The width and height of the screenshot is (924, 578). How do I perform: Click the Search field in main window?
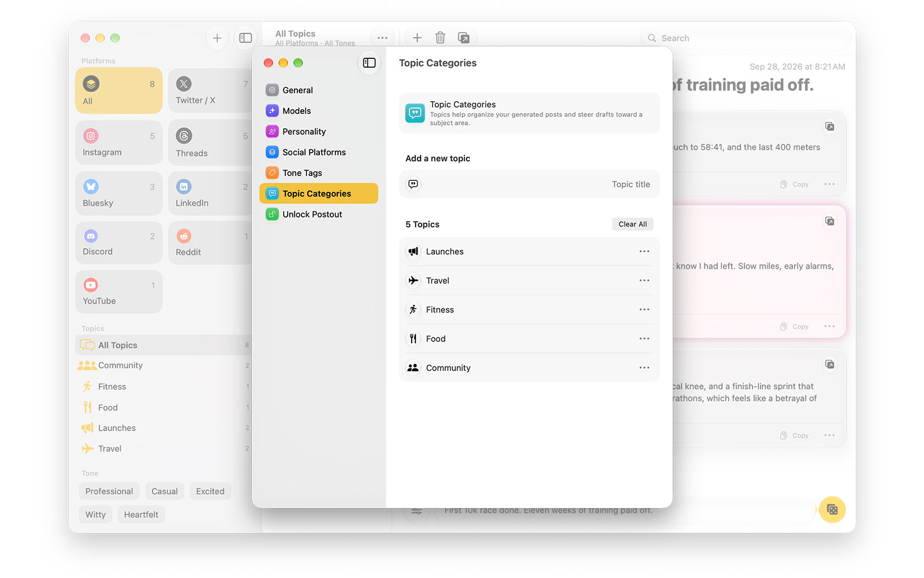[x=746, y=38]
